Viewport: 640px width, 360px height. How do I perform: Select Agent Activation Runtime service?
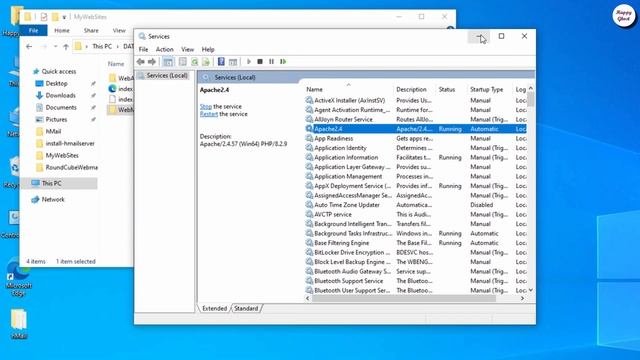[x=416, y=110]
